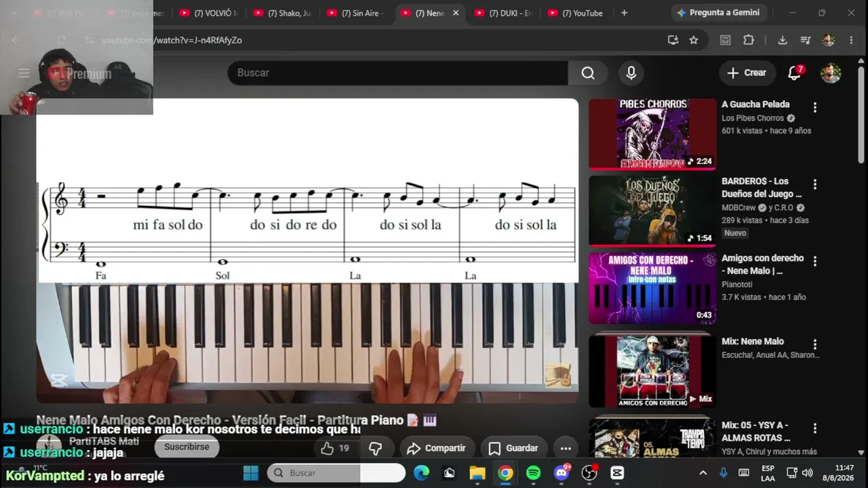Viewport: 868px width, 488px height.
Task: Click the YouTube search magnifier button
Action: click(x=587, y=73)
